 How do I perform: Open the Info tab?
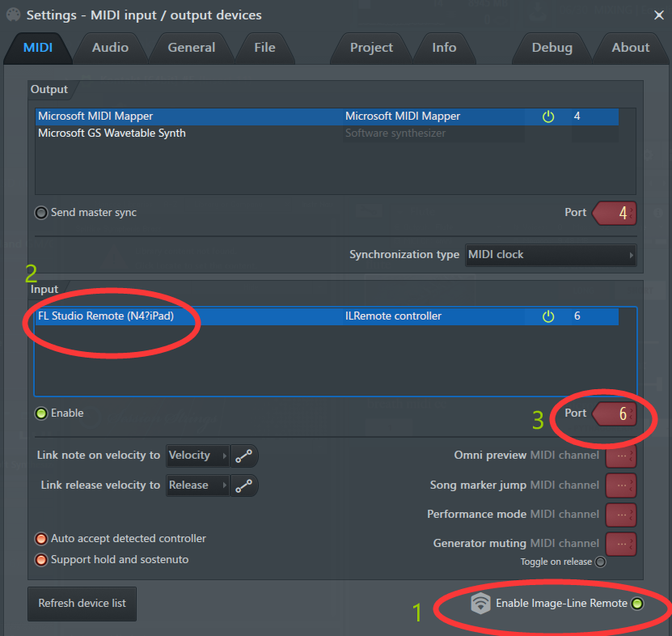pyautogui.click(x=444, y=48)
